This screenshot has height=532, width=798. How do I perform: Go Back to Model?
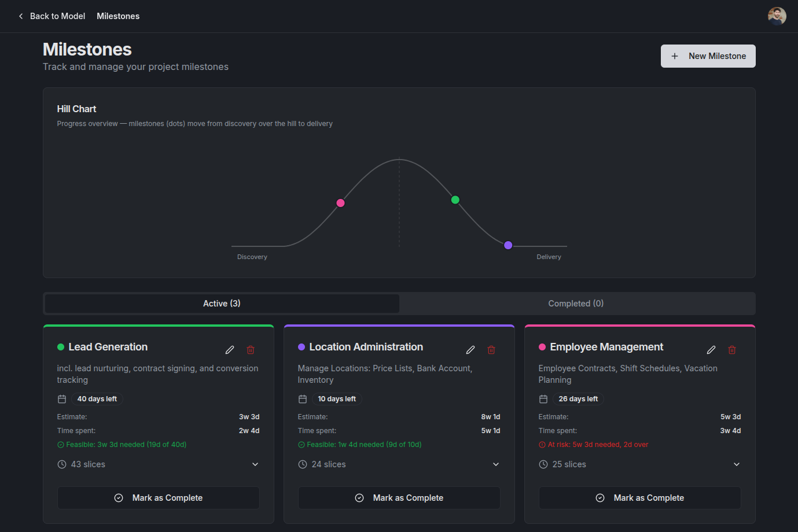[52, 16]
